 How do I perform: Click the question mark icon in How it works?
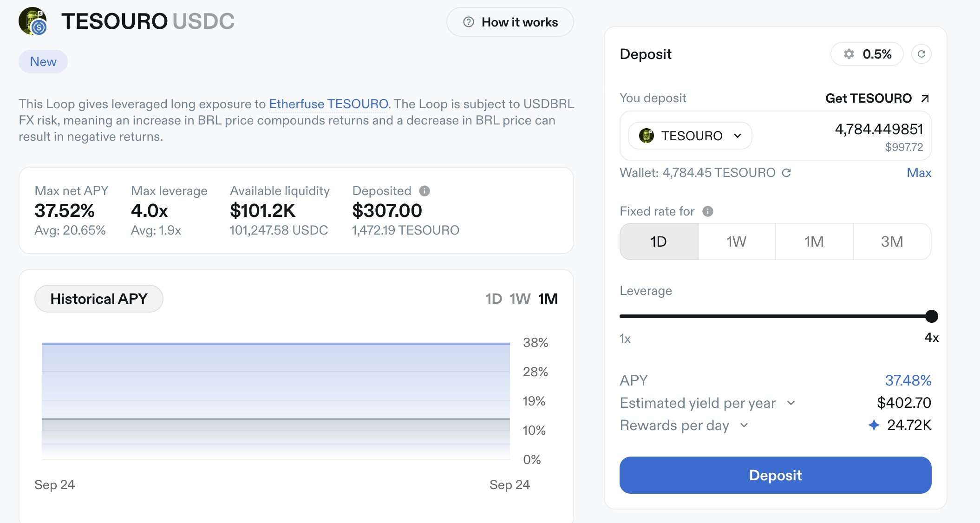469,22
